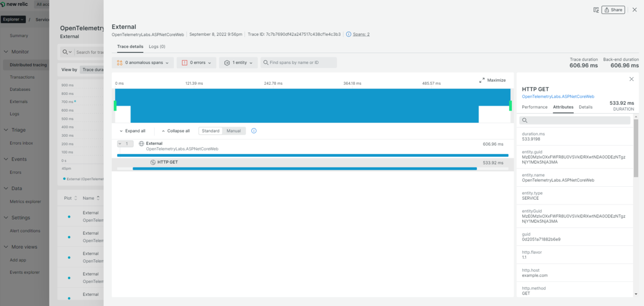Open the 0 errors filter dropdown
Image resolution: width=644 pixels, height=306 pixels.
[196, 63]
